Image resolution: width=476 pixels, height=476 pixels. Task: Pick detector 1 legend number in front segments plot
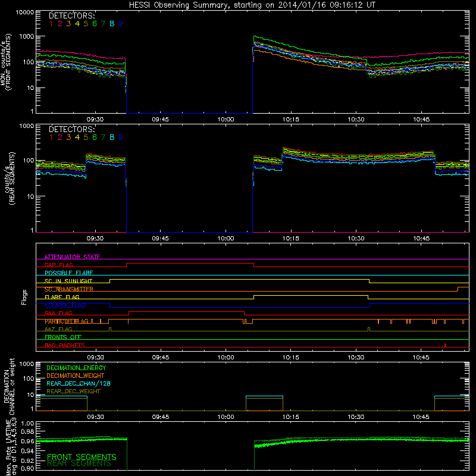point(51,24)
